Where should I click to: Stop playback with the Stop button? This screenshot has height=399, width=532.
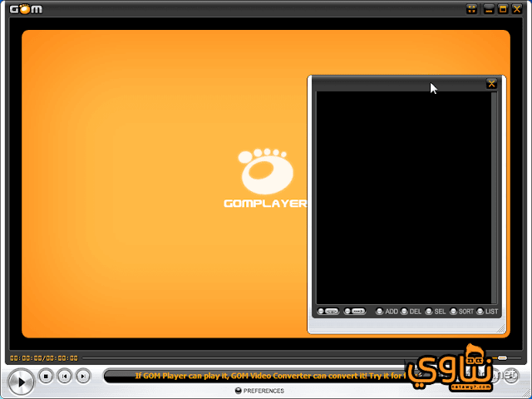(46, 377)
